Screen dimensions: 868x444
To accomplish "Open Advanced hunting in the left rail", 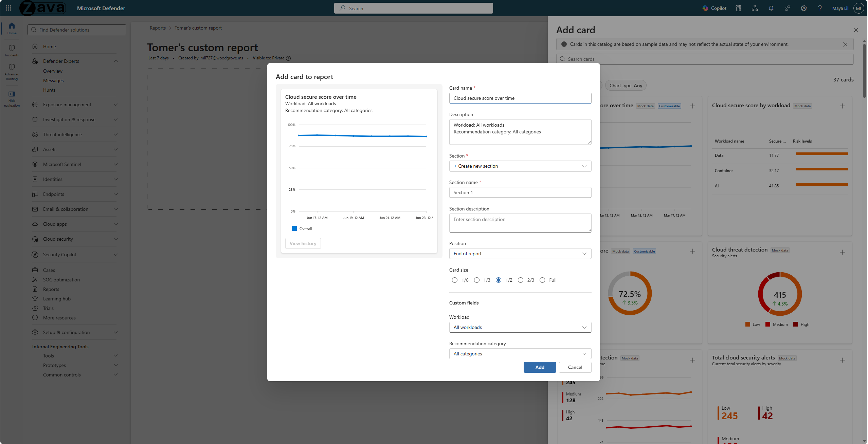I will (x=12, y=72).
